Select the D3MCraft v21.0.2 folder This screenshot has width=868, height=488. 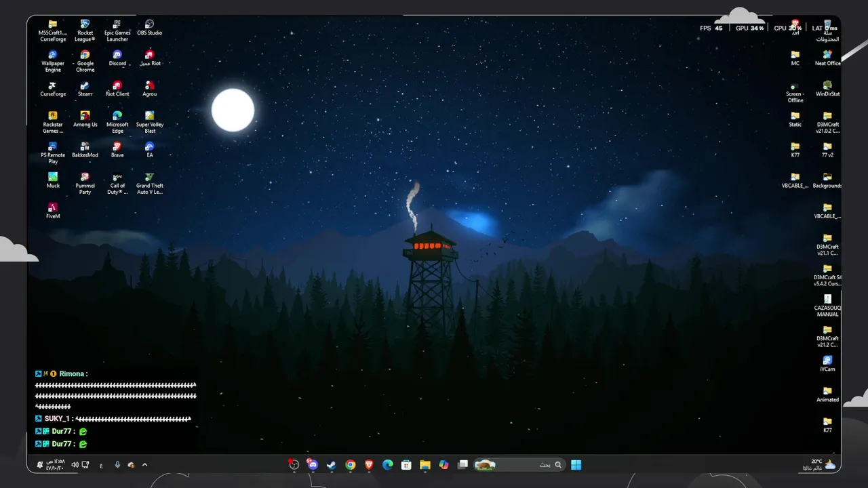click(827, 122)
